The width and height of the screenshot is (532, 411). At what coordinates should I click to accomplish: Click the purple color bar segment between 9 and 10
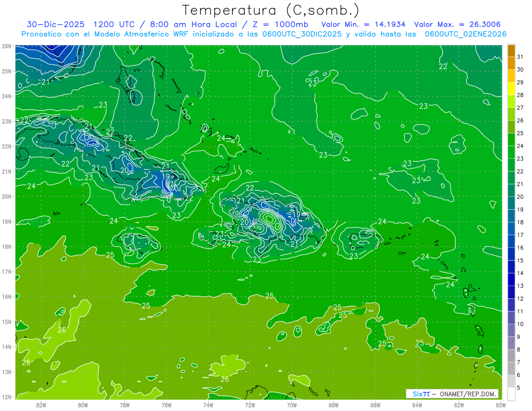(x=511, y=330)
